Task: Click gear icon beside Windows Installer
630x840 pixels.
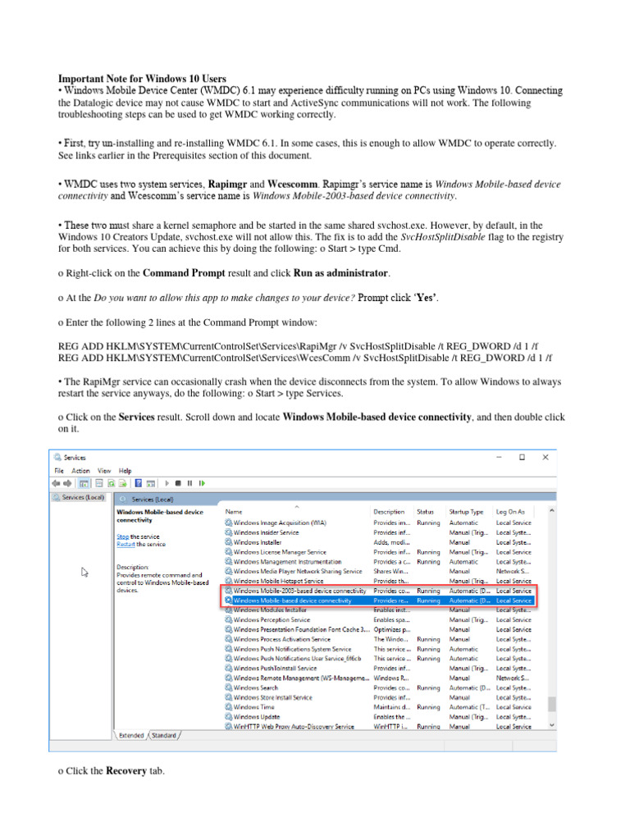Action: (229, 541)
